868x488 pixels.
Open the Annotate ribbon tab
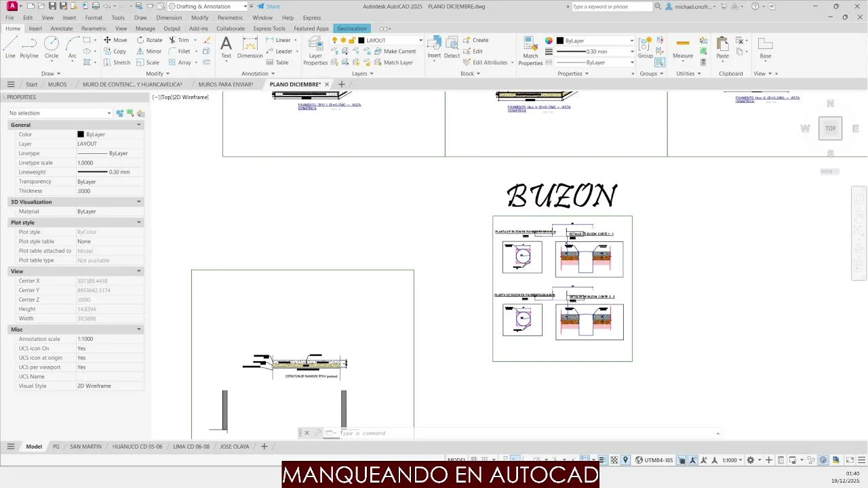tap(62, 28)
